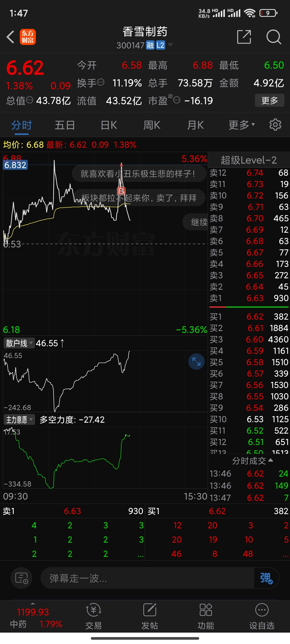
Task: Open chart settings gear icon
Action: pos(275,125)
